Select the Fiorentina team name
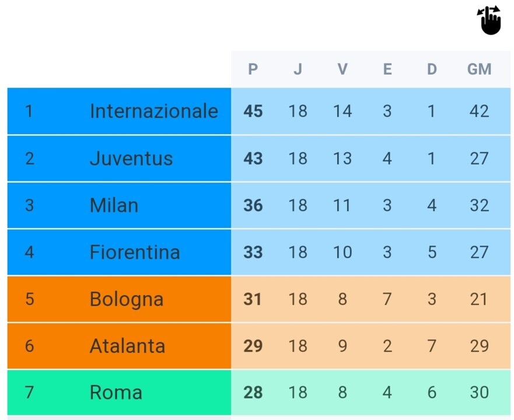Image resolution: width=514 pixels, height=420 pixels. [x=134, y=252]
